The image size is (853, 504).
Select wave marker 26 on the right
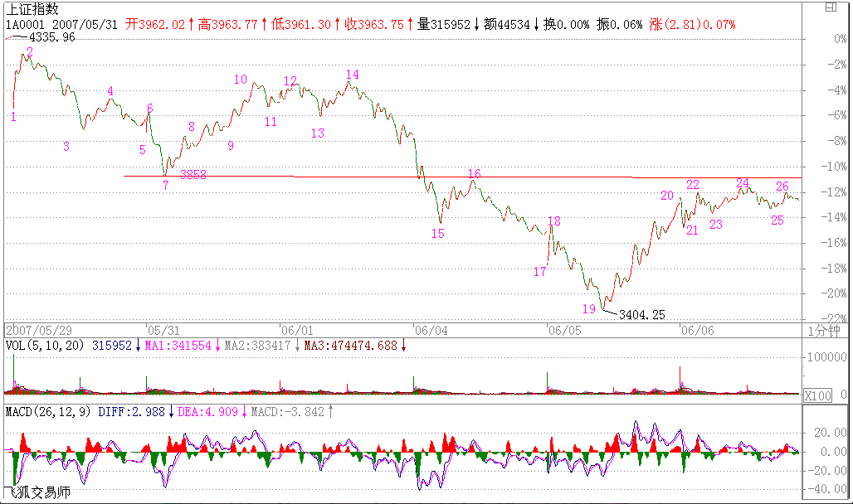(782, 186)
